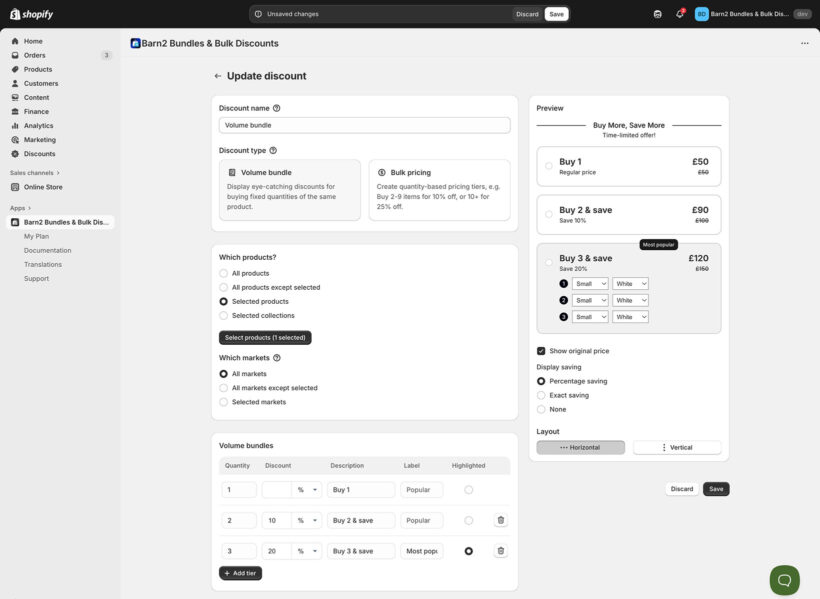820x599 pixels.
Task: Select Discounts in the sidebar navigation
Action: [x=38, y=153]
